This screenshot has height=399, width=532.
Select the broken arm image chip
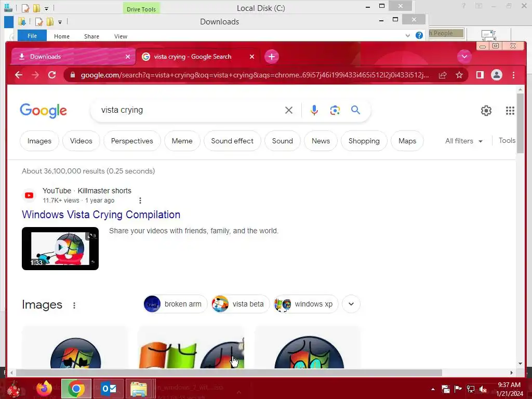click(175, 304)
